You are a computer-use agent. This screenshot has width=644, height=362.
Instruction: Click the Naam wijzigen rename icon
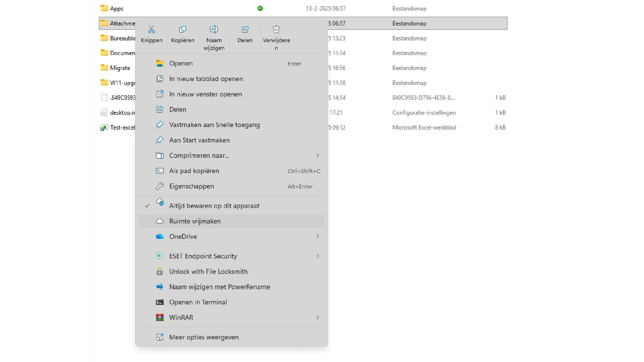[x=214, y=30]
